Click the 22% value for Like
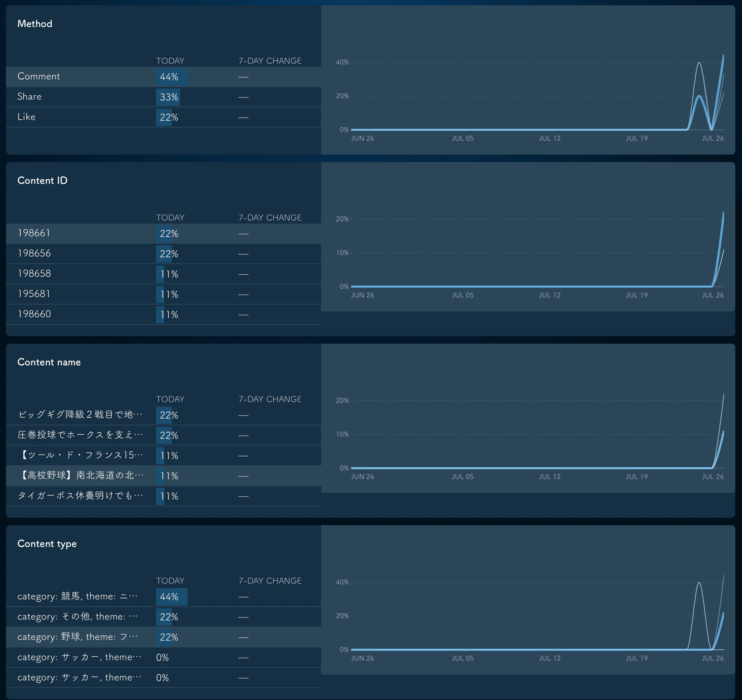 (x=169, y=117)
